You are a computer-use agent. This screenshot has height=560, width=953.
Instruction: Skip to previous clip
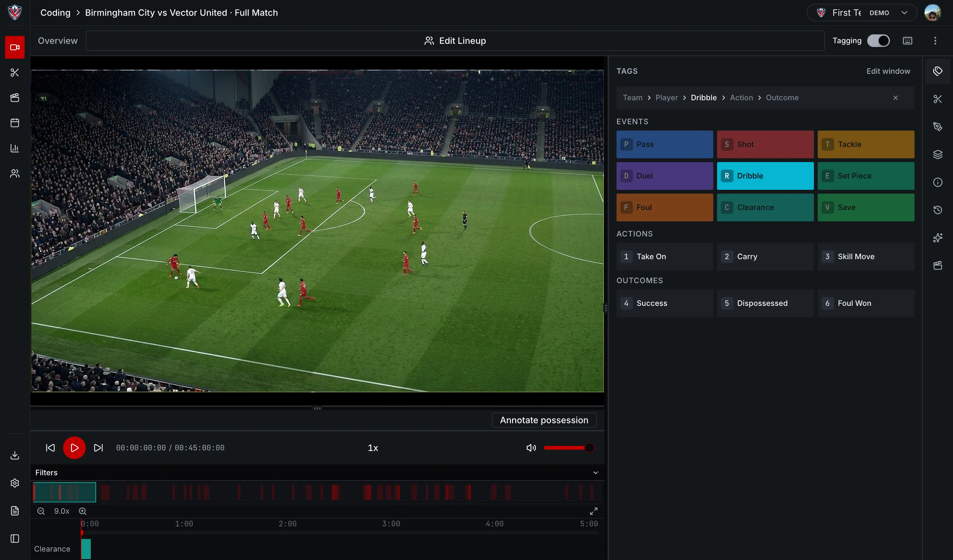(50, 448)
